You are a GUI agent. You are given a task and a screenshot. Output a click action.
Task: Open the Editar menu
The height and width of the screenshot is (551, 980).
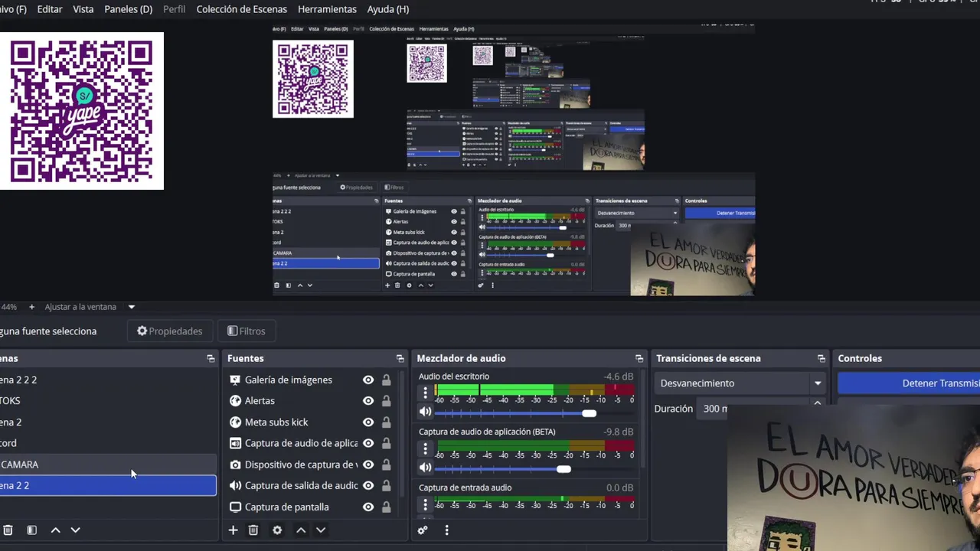50,9
